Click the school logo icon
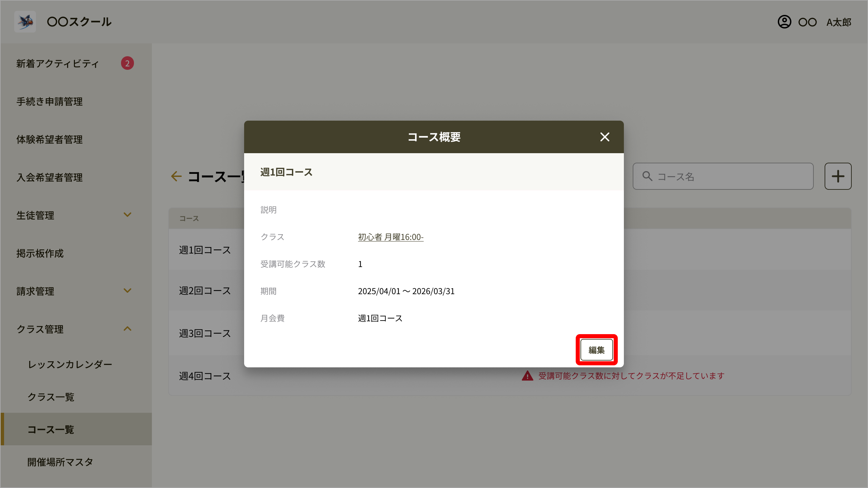This screenshot has height=488, width=868. [25, 22]
